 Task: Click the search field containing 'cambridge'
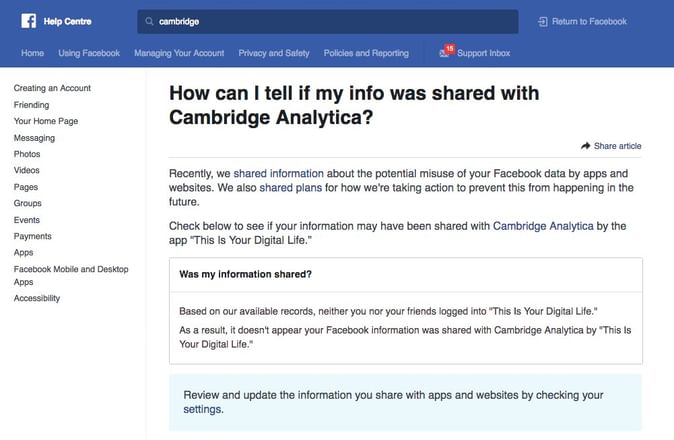[x=330, y=21]
